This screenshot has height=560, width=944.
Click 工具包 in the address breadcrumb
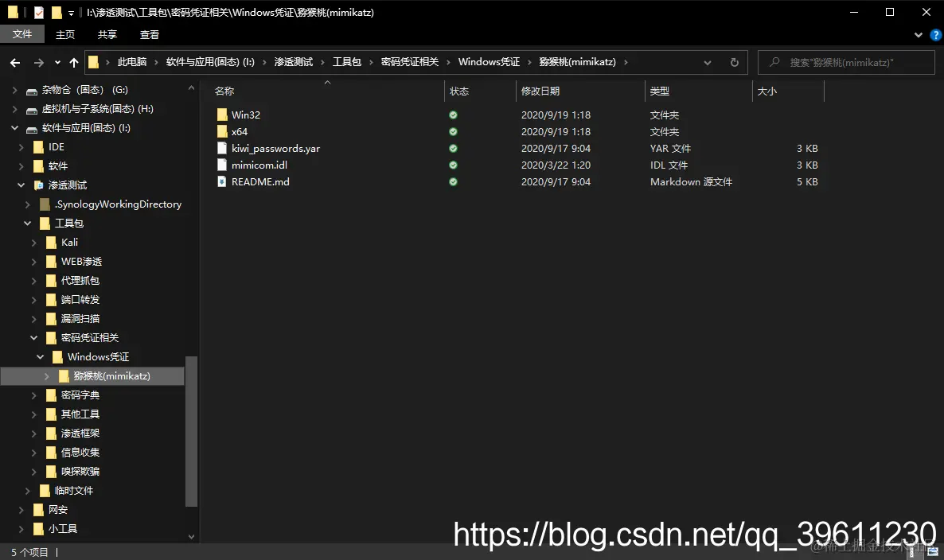[346, 62]
